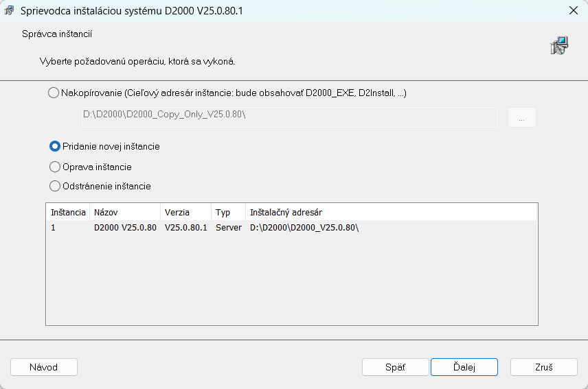Click the setup computer icon in the header
Image resolution: width=588 pixels, height=389 pixels.
tap(559, 46)
